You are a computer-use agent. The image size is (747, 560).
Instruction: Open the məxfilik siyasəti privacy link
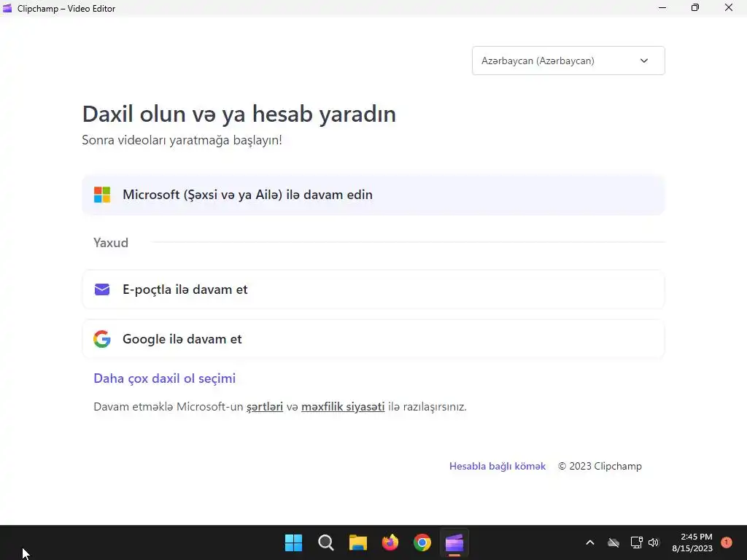point(343,407)
